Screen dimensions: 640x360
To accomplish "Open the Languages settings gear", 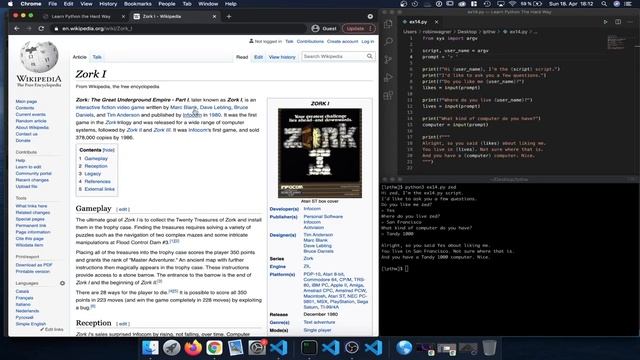I will 62,283.
